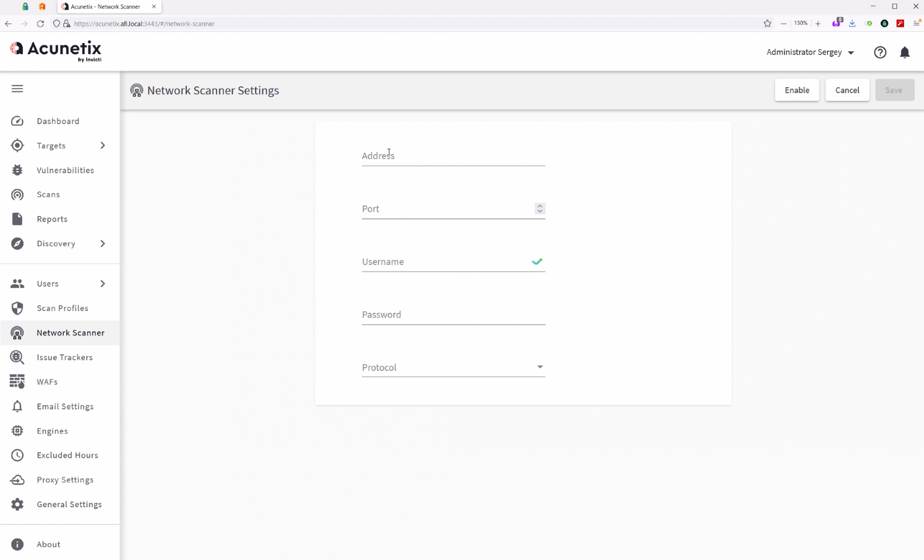Expand the Discovery submenu chevron

click(x=103, y=243)
